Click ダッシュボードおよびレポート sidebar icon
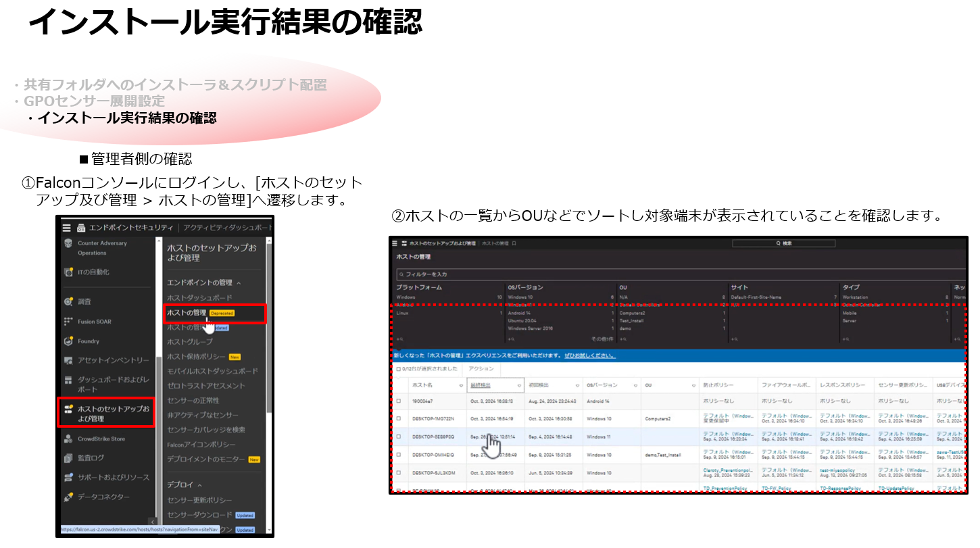The image size is (980, 548). point(68,380)
